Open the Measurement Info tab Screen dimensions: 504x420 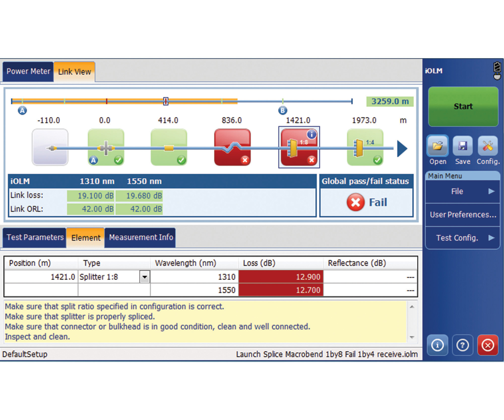(x=141, y=237)
